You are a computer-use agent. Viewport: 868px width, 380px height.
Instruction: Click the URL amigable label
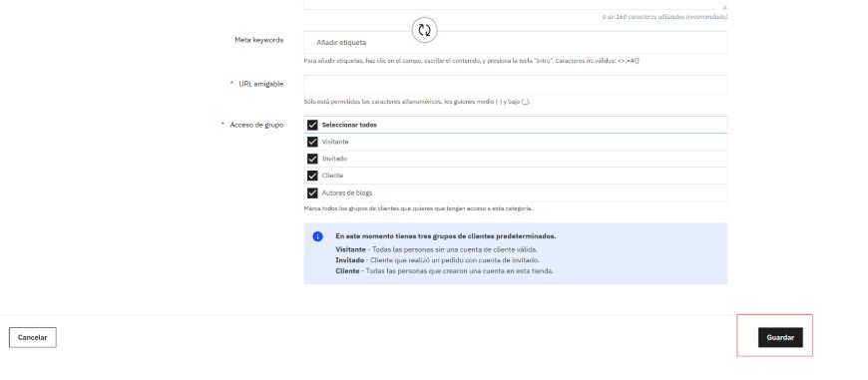261,84
